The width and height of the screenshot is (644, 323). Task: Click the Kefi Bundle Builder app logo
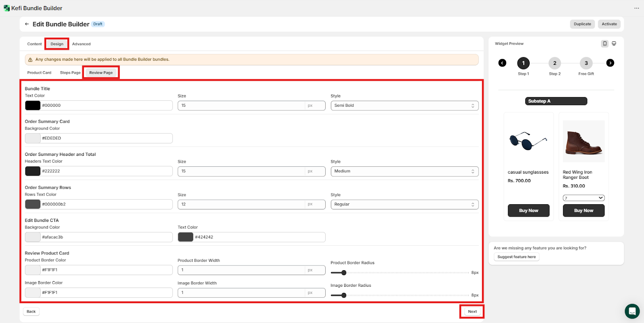6,8
